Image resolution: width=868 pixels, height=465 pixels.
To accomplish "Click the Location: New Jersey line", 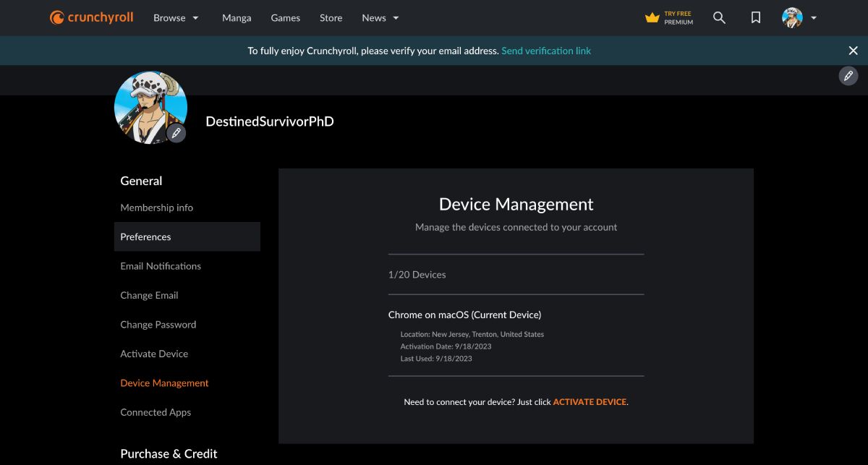I will (472, 334).
